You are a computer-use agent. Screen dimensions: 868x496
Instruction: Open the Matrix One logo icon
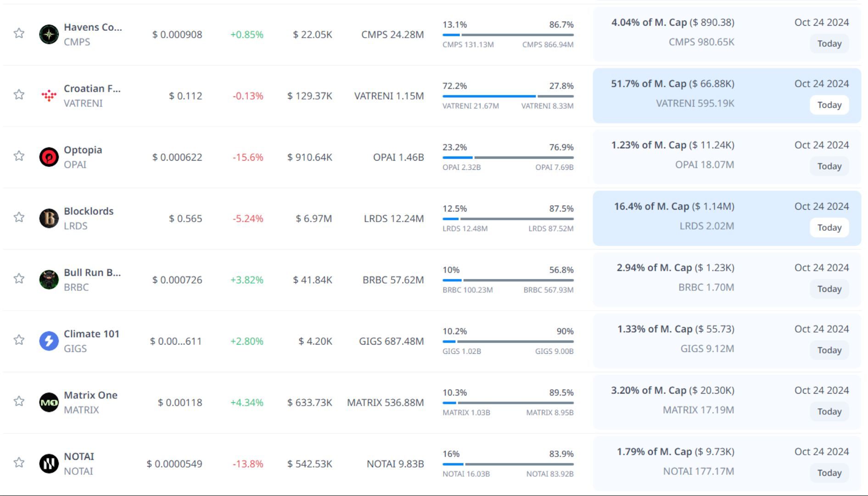click(x=49, y=402)
